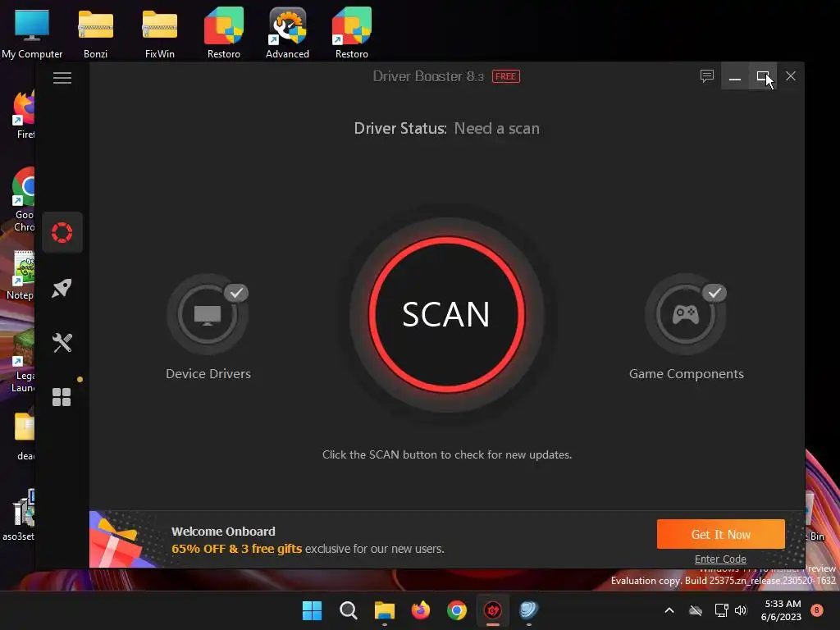Image resolution: width=840 pixels, height=630 pixels.
Task: Open the volume speaker tray icon
Action: (741, 610)
